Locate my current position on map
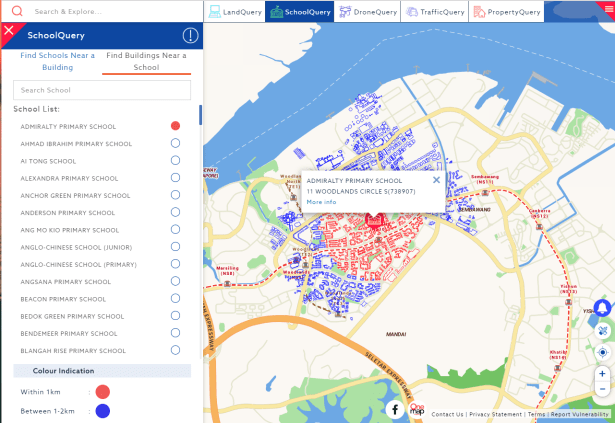 coord(602,352)
